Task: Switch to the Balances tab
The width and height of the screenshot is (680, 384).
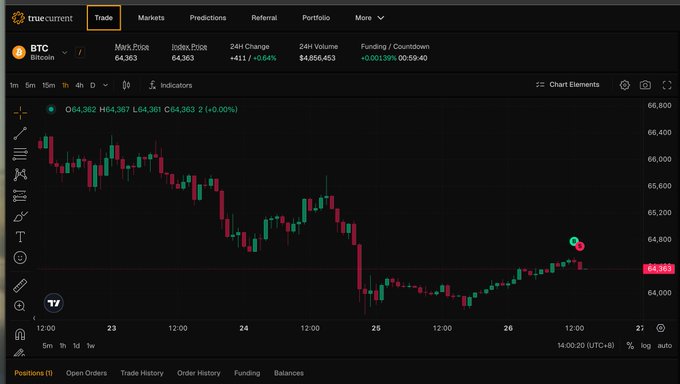Action: coord(289,373)
